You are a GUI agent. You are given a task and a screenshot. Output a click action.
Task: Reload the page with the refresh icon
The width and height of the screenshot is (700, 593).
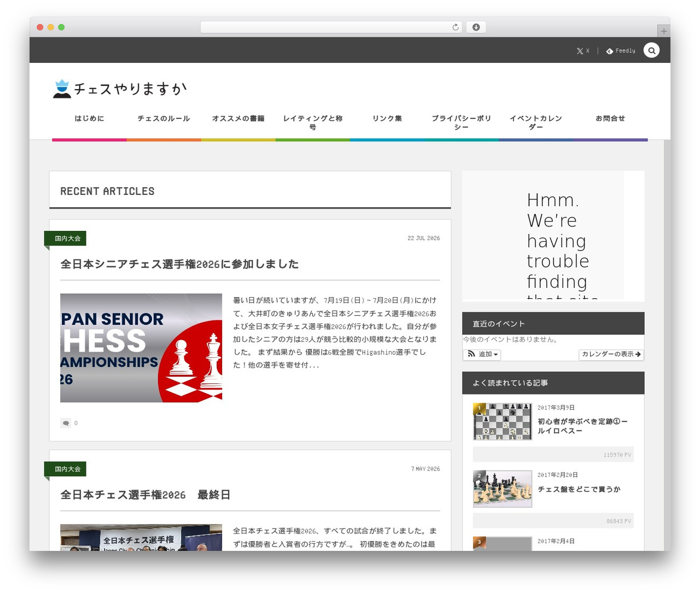[456, 27]
